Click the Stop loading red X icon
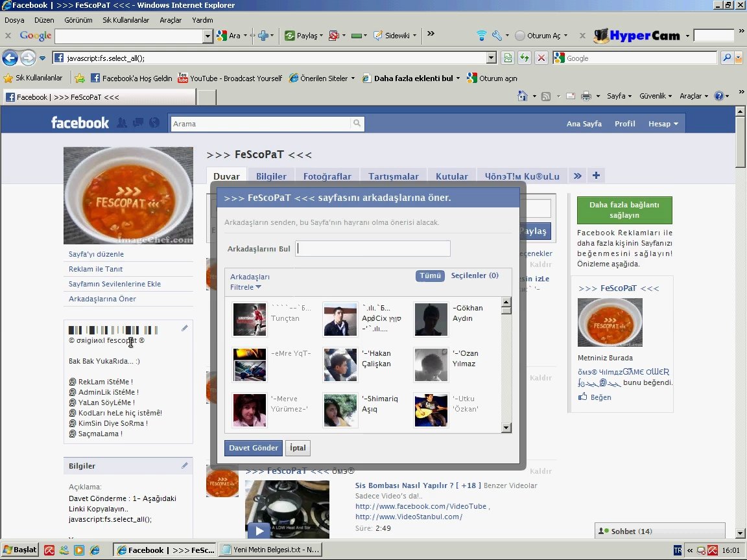Viewport: 747px width, 560px height. [x=541, y=58]
